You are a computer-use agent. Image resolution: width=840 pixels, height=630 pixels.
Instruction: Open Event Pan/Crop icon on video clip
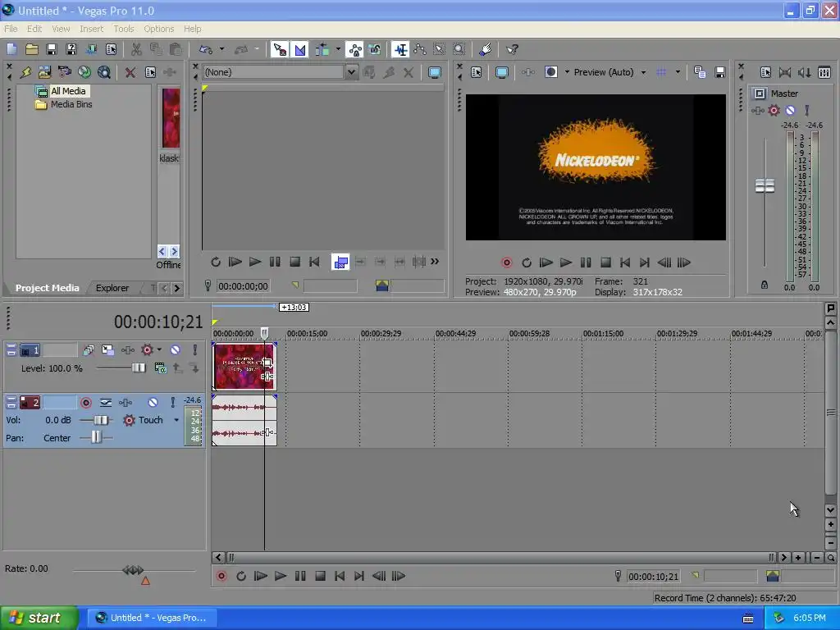(x=267, y=363)
